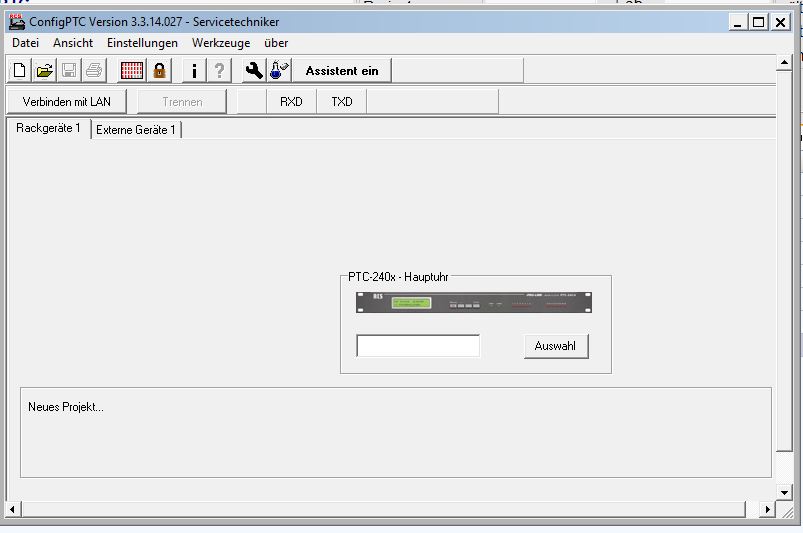The image size is (803, 533).
Task: Toggle the 'Assistent ein' button
Action: pyautogui.click(x=342, y=71)
